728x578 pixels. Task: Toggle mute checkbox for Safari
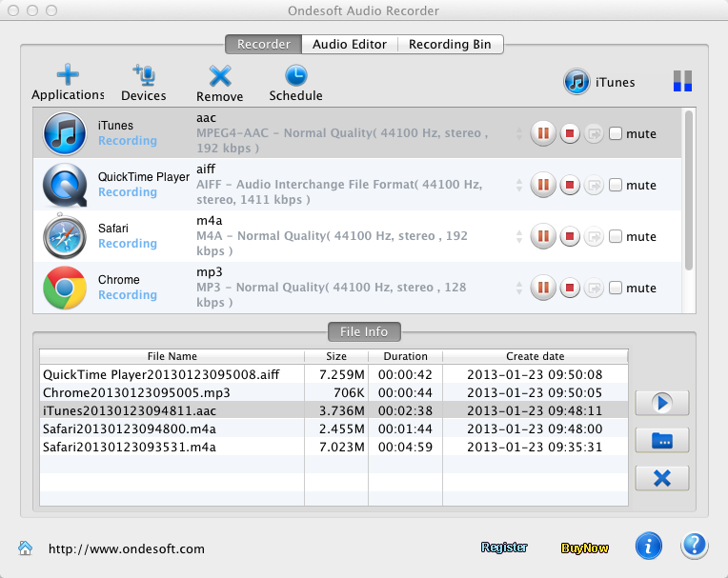tap(616, 236)
